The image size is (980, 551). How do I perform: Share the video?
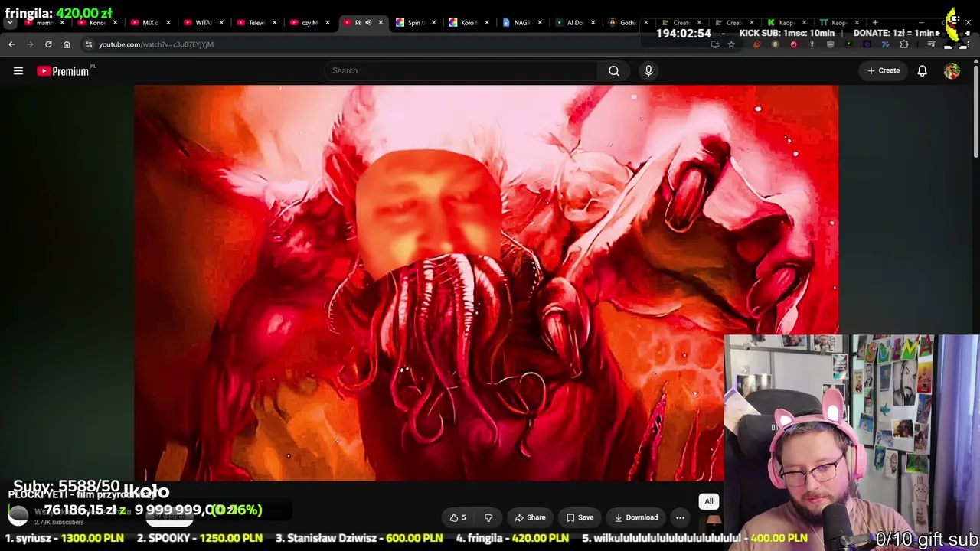pyautogui.click(x=530, y=518)
